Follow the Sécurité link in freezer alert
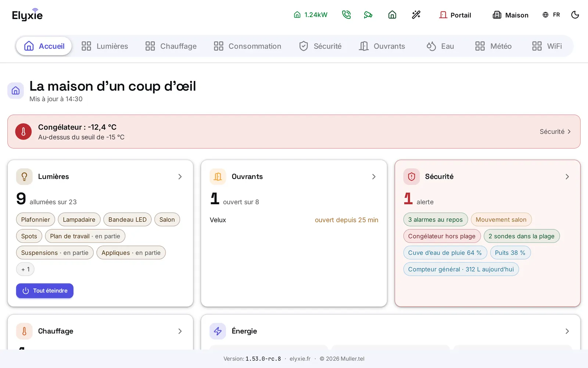The width and height of the screenshot is (588, 368). 555,132
